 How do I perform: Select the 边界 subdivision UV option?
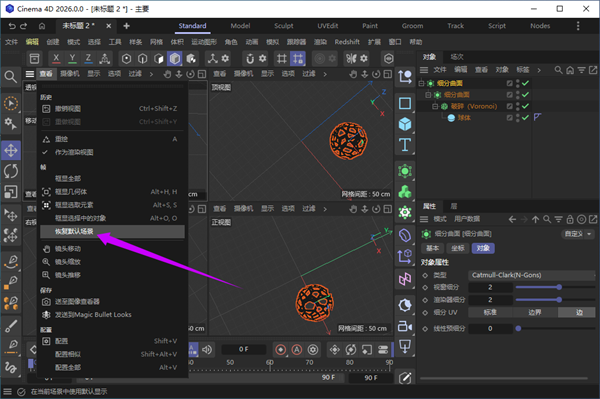(535, 313)
